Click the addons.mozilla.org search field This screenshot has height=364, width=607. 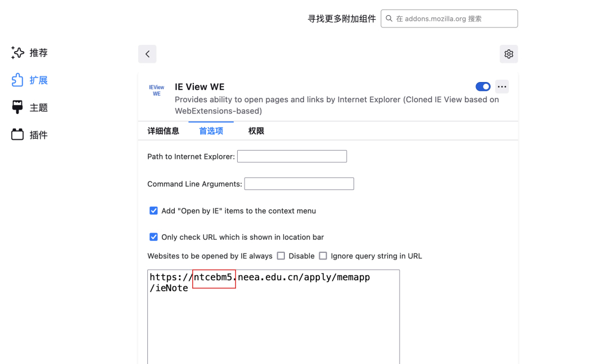click(x=450, y=19)
